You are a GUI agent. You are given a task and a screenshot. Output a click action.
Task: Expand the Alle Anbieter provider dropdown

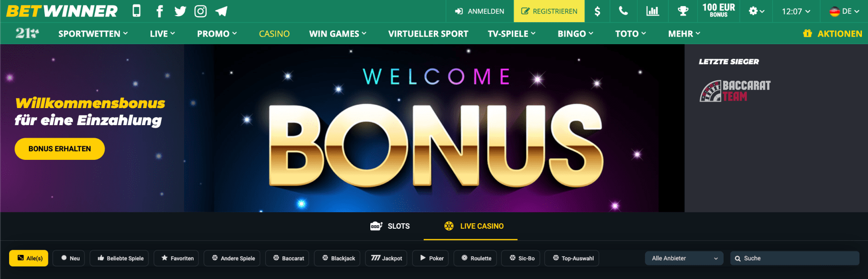coord(684,258)
